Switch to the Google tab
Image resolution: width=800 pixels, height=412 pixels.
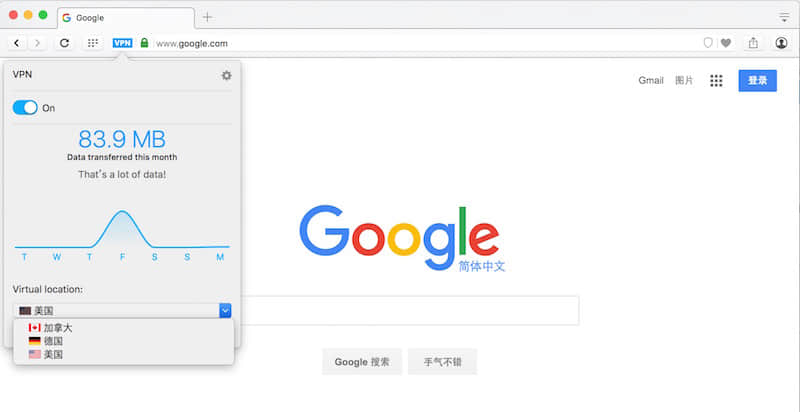pos(120,17)
